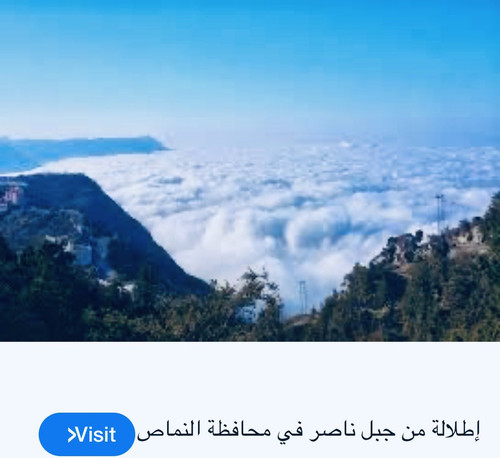Click the sea of clouds in the photo
The image size is (500, 458).
point(283,207)
